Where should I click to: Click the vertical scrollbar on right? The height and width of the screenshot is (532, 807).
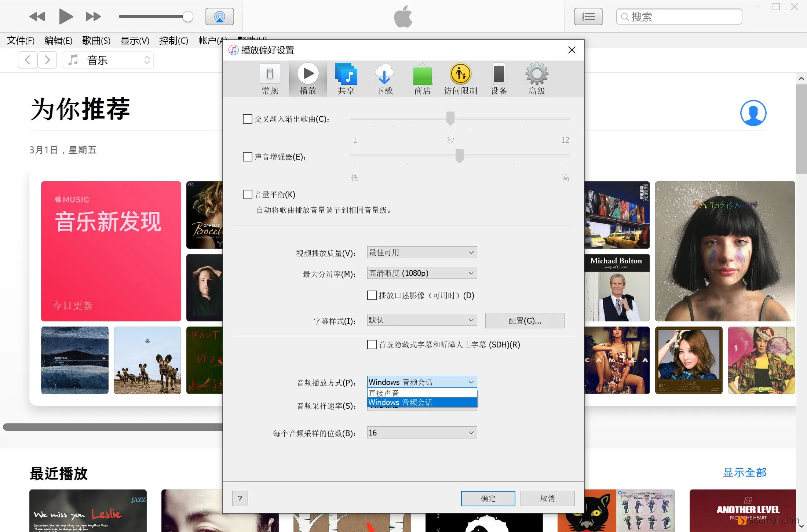(801, 129)
